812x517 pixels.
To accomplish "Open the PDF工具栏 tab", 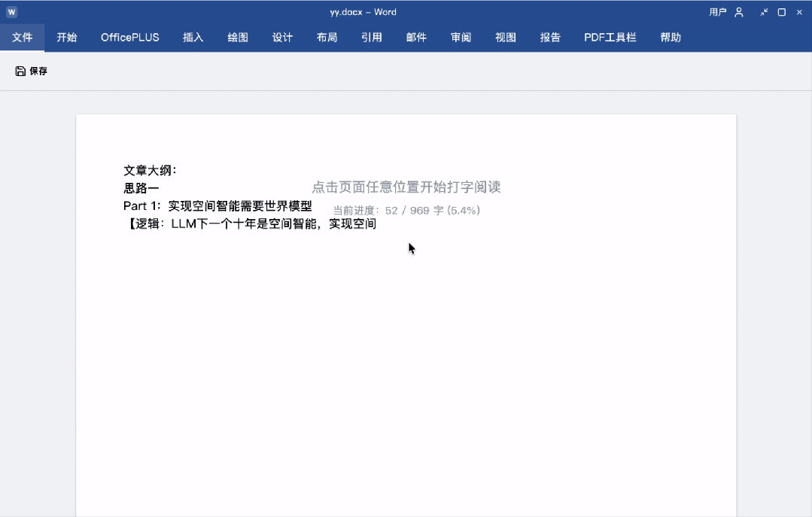I will coord(610,37).
